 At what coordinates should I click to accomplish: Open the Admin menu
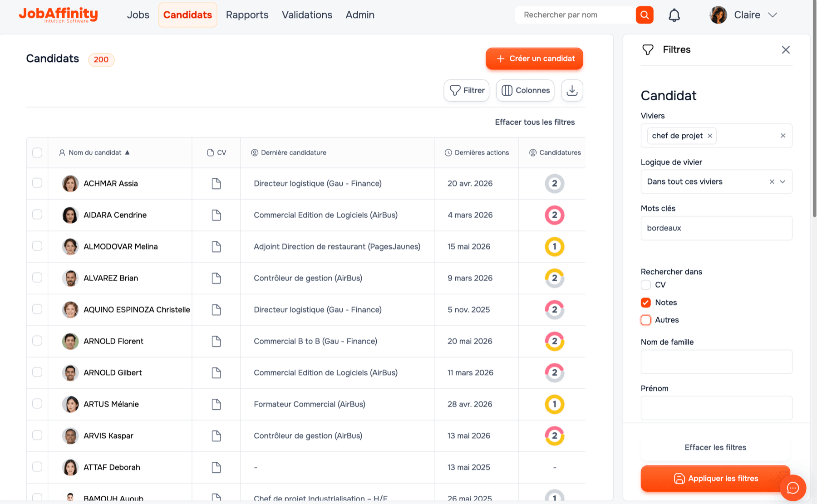click(360, 15)
